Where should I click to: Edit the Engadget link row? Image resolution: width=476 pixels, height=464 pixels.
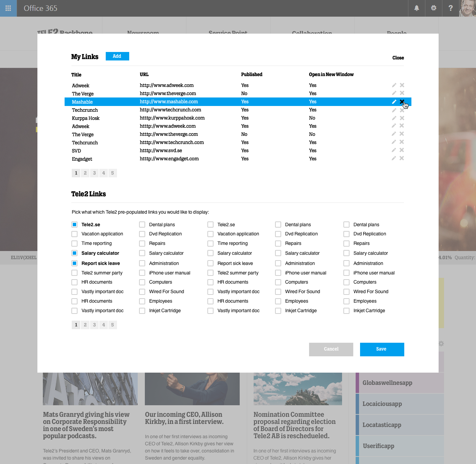(x=394, y=158)
